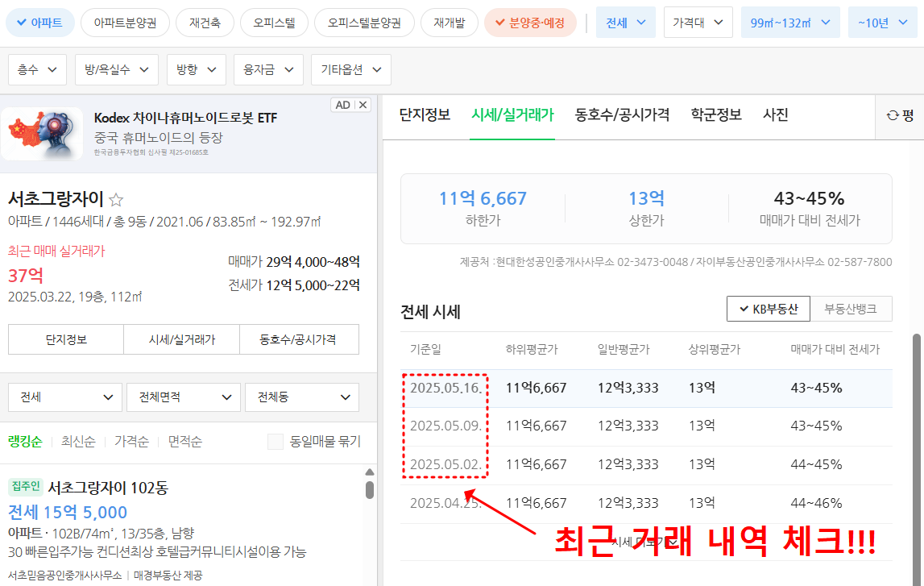The height and width of the screenshot is (586, 924).
Task: Toggle the 재개발 filter chip
Action: tap(449, 23)
